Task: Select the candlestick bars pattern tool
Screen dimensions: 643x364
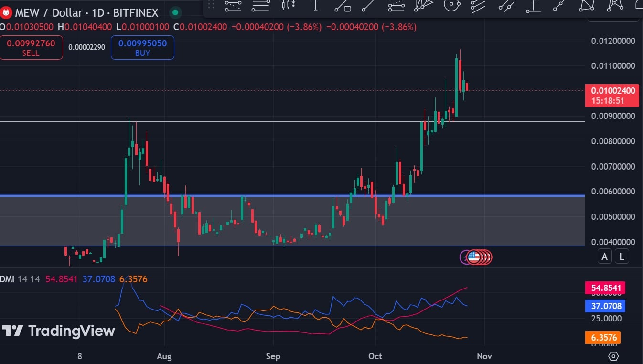Action: click(288, 5)
